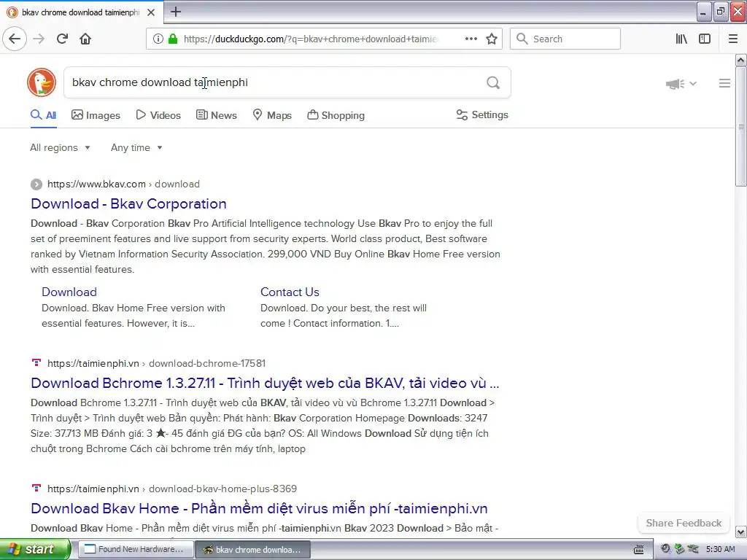747x560 pixels.
Task: Open Download Bchrome 1.3.27.11 result
Action: [265, 383]
